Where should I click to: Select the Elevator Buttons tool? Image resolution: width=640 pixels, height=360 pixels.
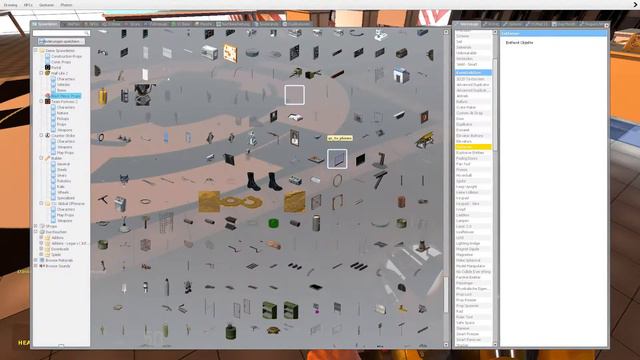473,136
